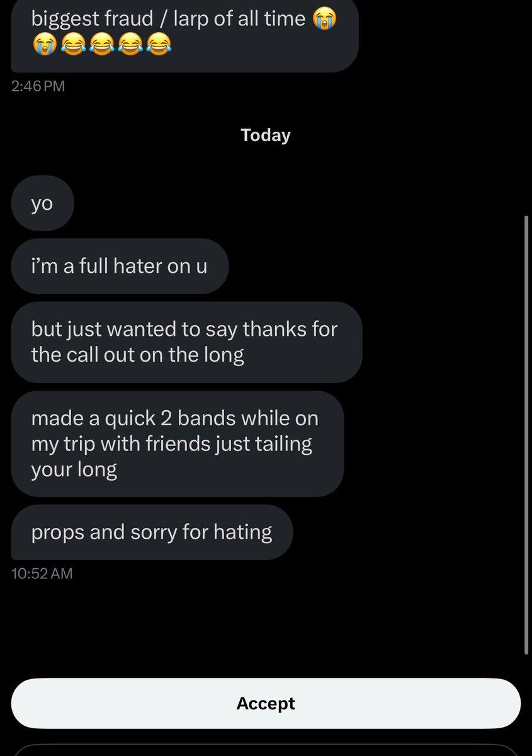Tap the 2:46 PM timestamp
532x756 pixels.
pyautogui.click(x=38, y=86)
